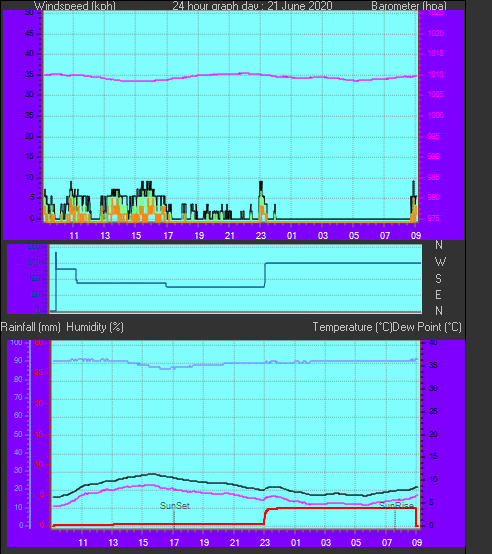
Task: Click the Temperature (°C) axis label
Action: point(352,327)
